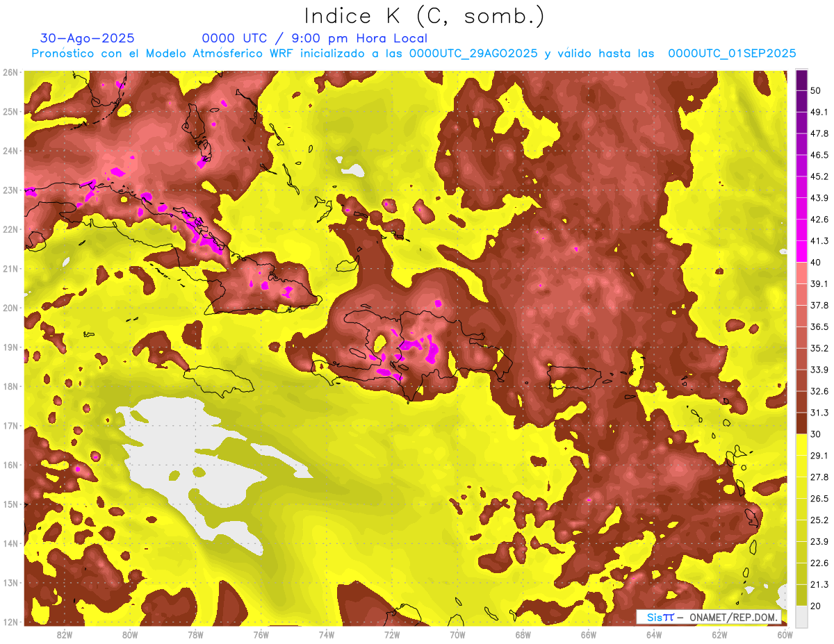The width and height of the screenshot is (834, 644).
Task: Click the color scale value '39.1'
Action: coord(819,283)
